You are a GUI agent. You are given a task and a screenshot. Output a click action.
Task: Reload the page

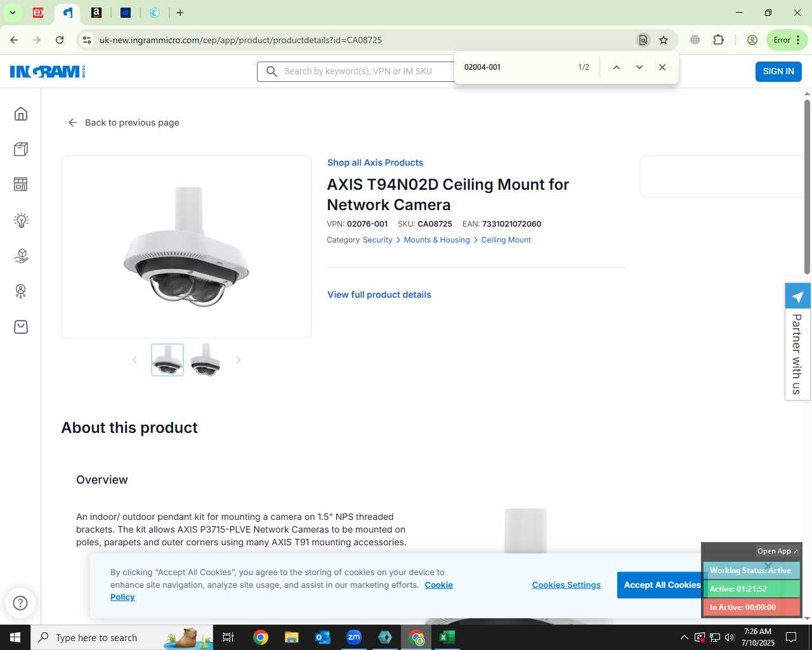tap(60, 40)
